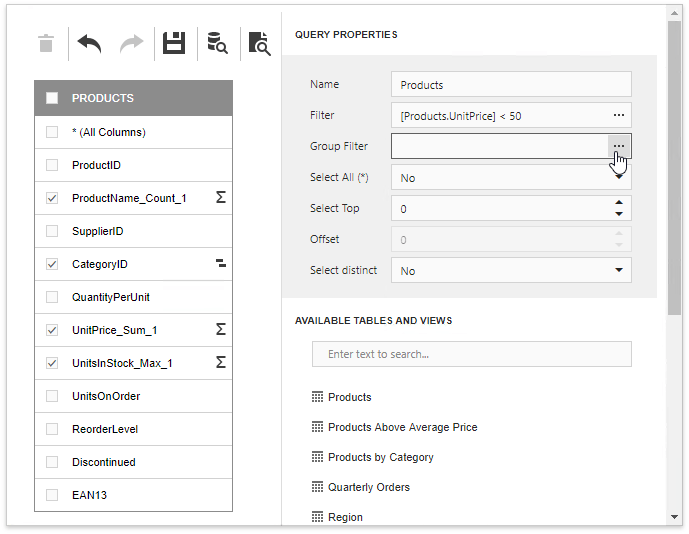Open the database data preview icon
This screenshot has height=534, width=689.
click(217, 43)
